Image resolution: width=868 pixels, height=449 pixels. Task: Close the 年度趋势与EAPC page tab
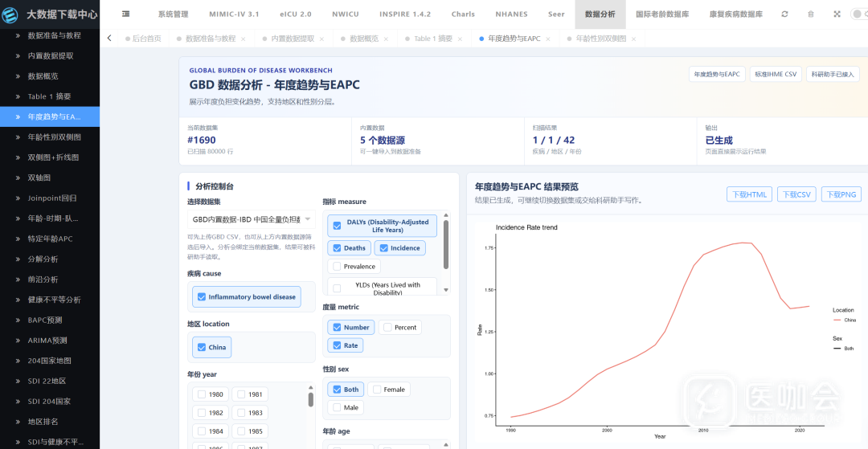548,39
